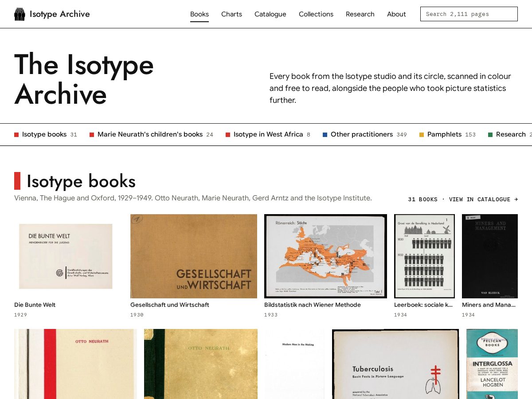This screenshot has height=399, width=532.
Task: Click the Isotype Archive logo icon
Action: click(20, 14)
